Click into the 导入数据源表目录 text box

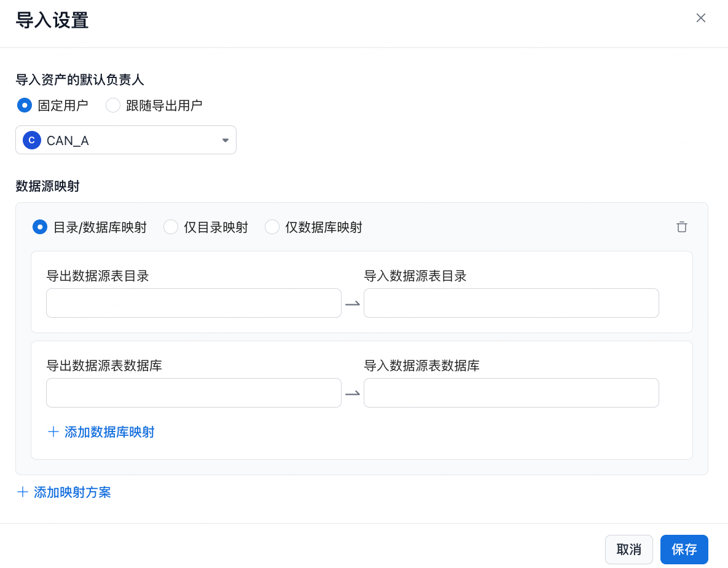[x=511, y=303]
